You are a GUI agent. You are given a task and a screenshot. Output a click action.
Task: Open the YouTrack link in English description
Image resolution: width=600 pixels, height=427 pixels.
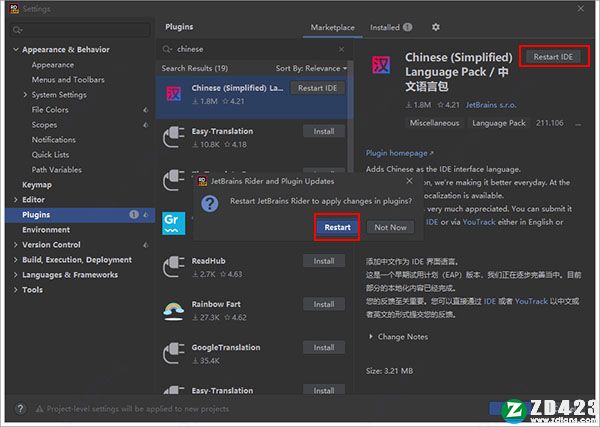coord(479,222)
